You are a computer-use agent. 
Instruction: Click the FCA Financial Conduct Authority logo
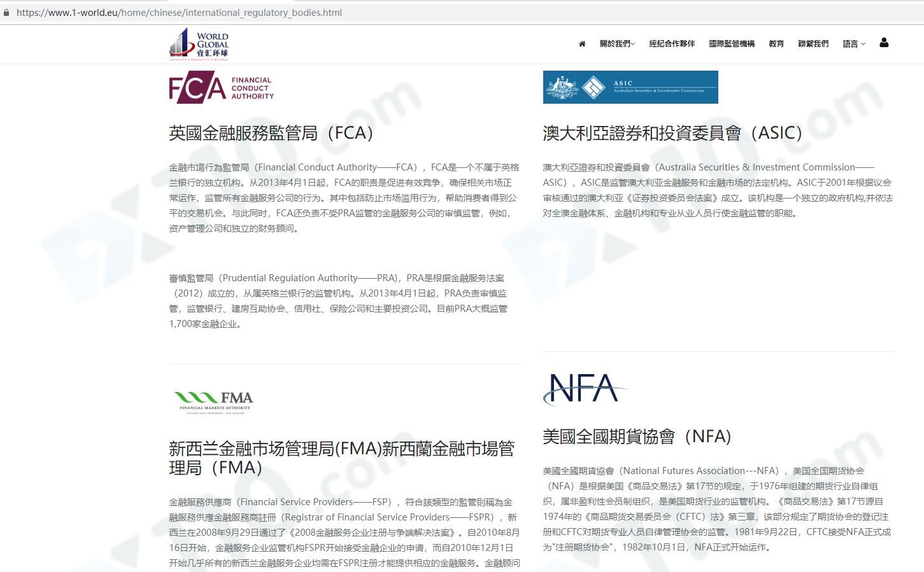222,88
